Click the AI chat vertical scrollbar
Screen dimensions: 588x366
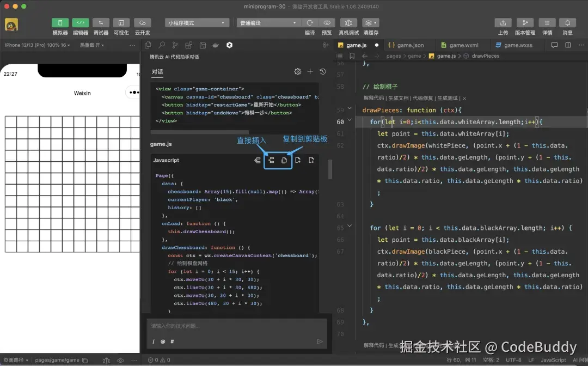point(330,169)
